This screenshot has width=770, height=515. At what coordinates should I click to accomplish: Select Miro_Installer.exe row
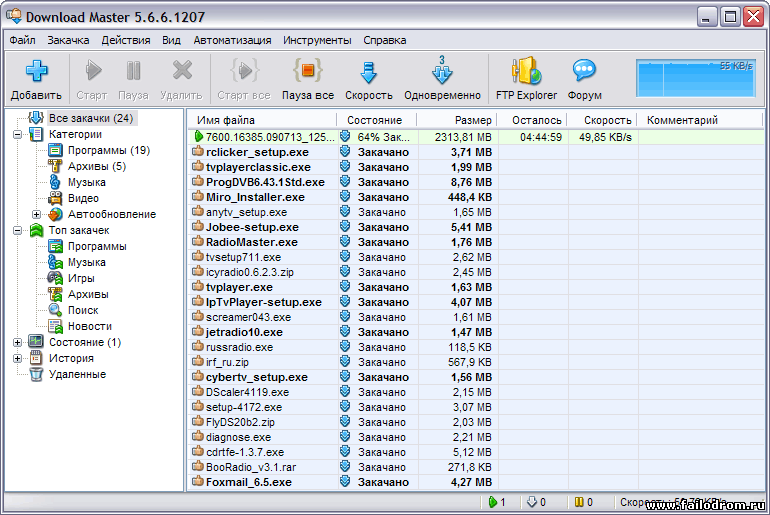point(476,197)
